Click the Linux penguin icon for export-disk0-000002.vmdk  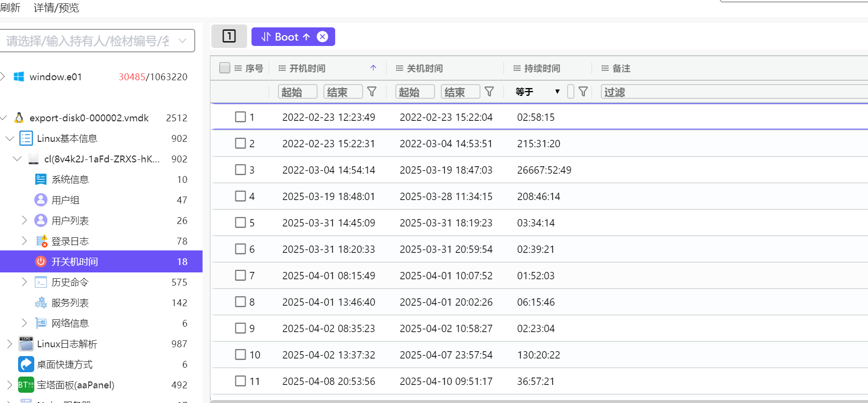(19, 118)
